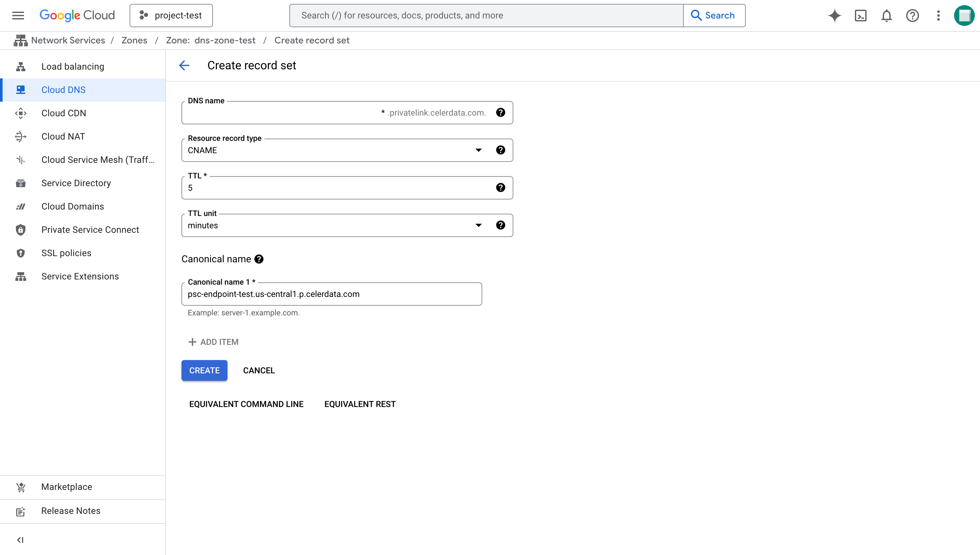The width and height of the screenshot is (980, 555).
Task: Open the notifications bell
Action: [886, 16]
